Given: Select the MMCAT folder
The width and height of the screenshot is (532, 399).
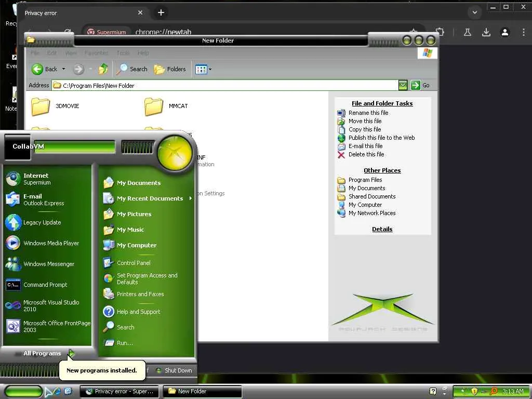Looking at the screenshot, I should click(166, 106).
